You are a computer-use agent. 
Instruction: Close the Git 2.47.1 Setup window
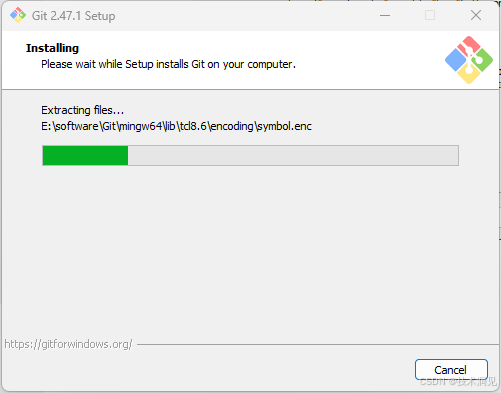(476, 15)
